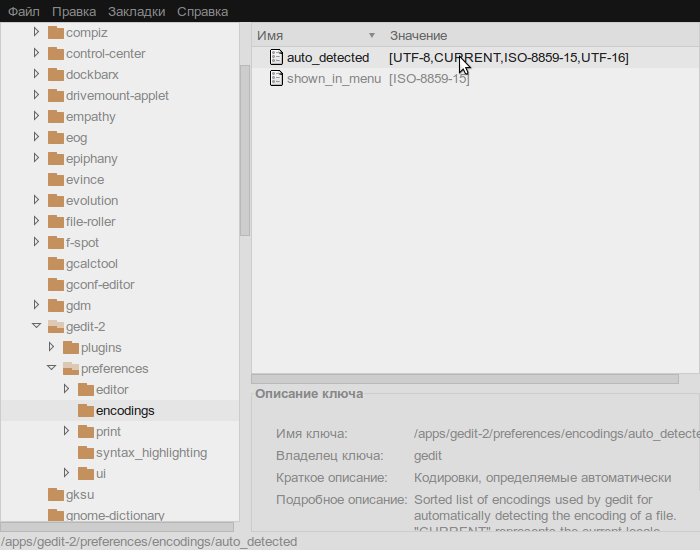The height and width of the screenshot is (550, 700).
Task: Expand the editor subfolder node
Action: (x=67, y=388)
